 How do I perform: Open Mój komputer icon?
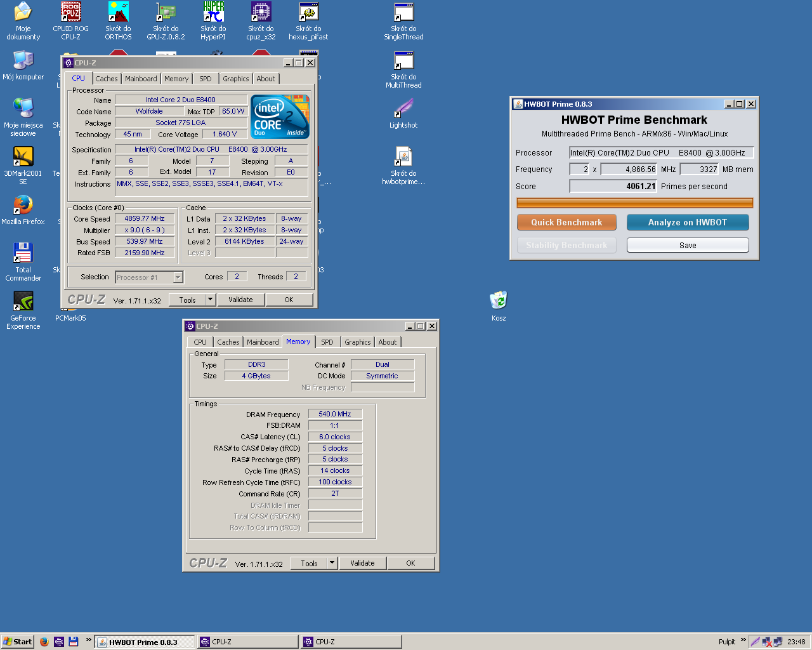click(23, 65)
